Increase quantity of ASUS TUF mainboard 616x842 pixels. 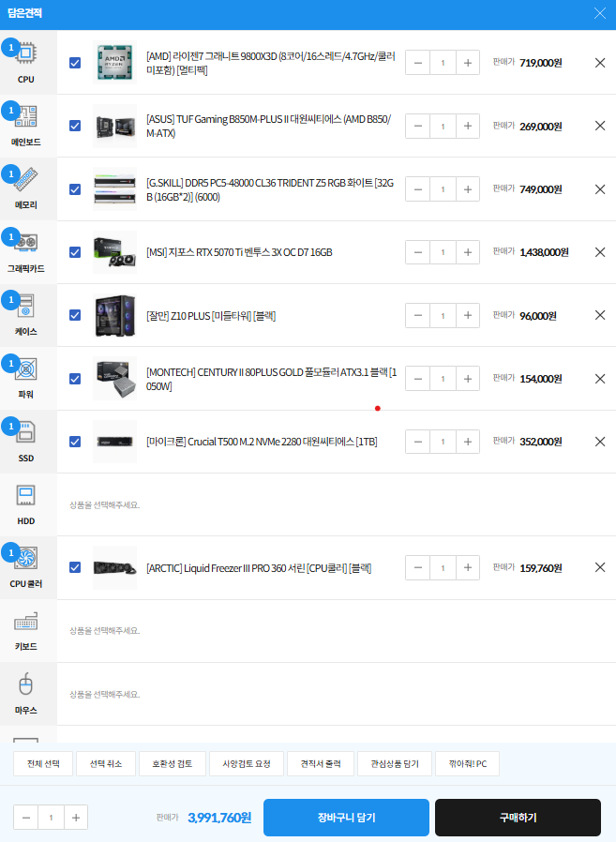tap(468, 126)
